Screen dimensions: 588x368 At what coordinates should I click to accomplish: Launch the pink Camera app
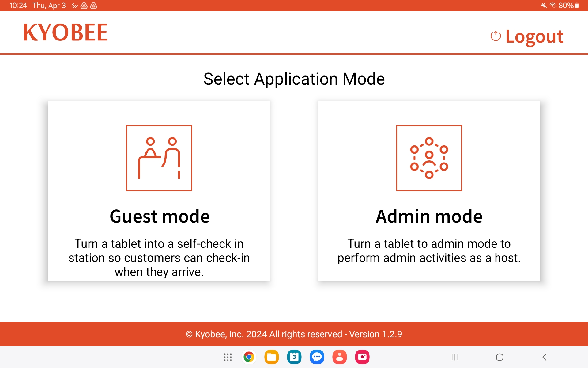click(362, 357)
